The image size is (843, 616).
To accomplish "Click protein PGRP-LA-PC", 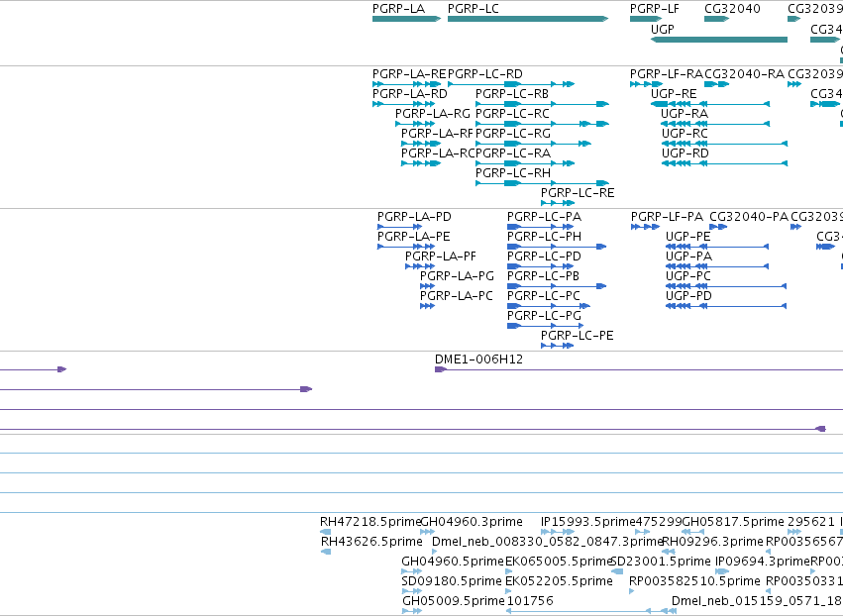I will click(427, 306).
